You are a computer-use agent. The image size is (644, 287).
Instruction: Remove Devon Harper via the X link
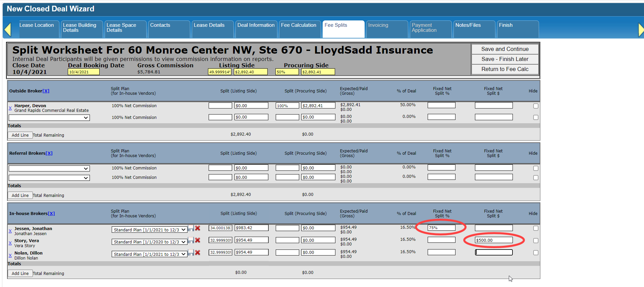(10, 108)
